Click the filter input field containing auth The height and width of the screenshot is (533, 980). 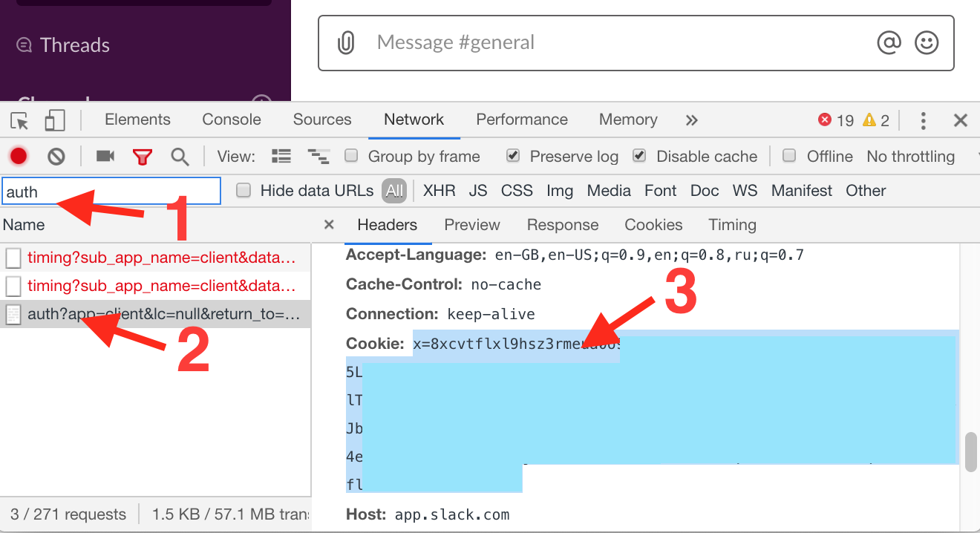click(x=111, y=191)
